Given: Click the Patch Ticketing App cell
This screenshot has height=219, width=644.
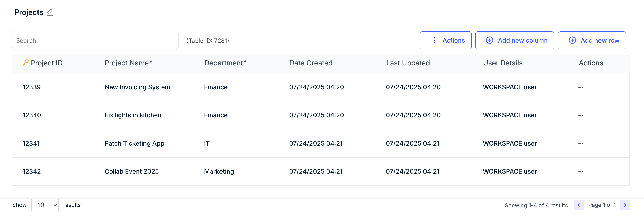Looking at the screenshot, I should point(134,143).
